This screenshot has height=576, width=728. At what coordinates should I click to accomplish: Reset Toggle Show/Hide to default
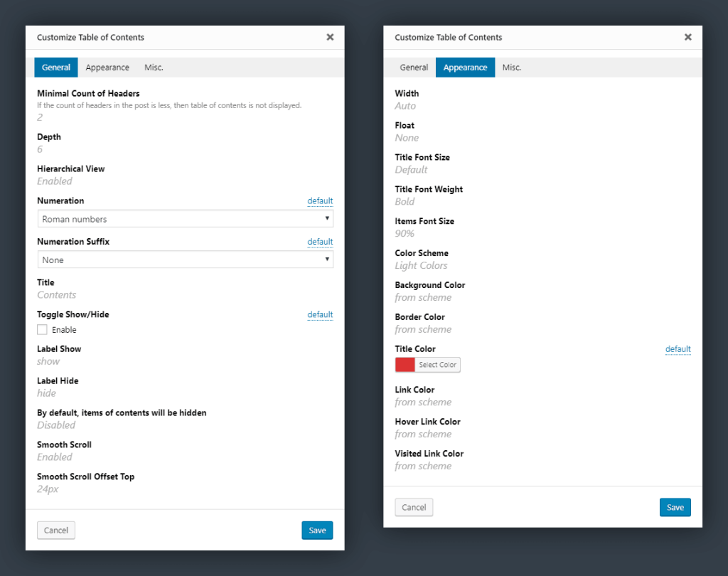(x=320, y=314)
